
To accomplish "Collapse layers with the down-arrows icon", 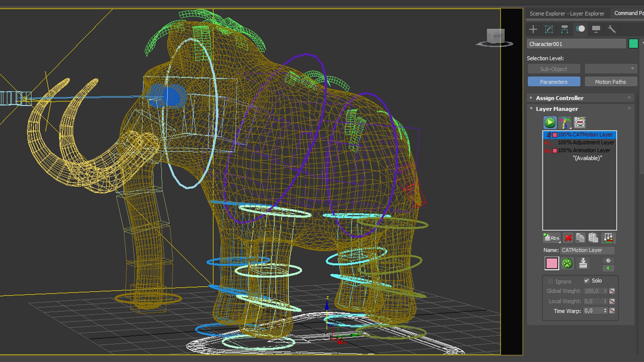I will coord(608,238).
